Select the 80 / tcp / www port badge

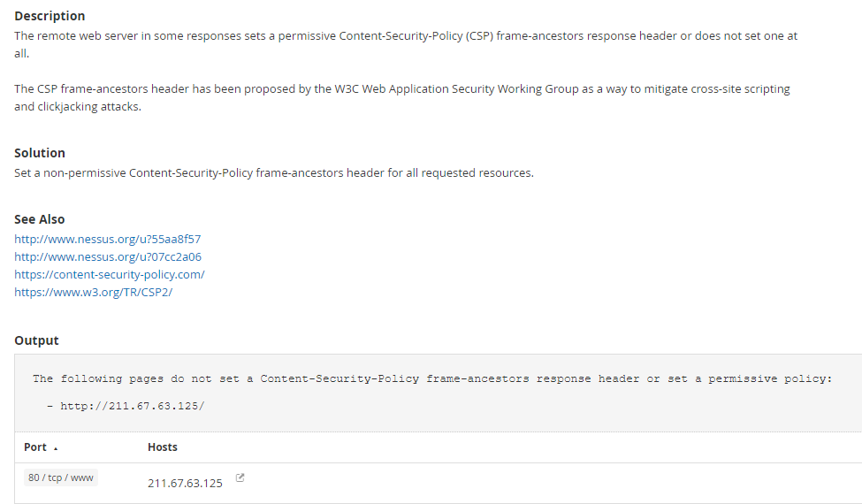point(60,477)
